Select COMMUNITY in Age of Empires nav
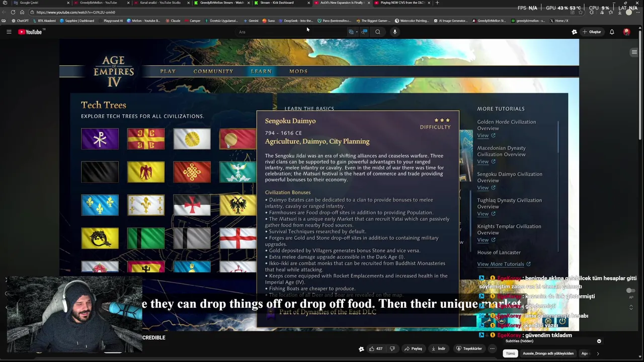Screen dimensions: 644x362 [213, 71]
